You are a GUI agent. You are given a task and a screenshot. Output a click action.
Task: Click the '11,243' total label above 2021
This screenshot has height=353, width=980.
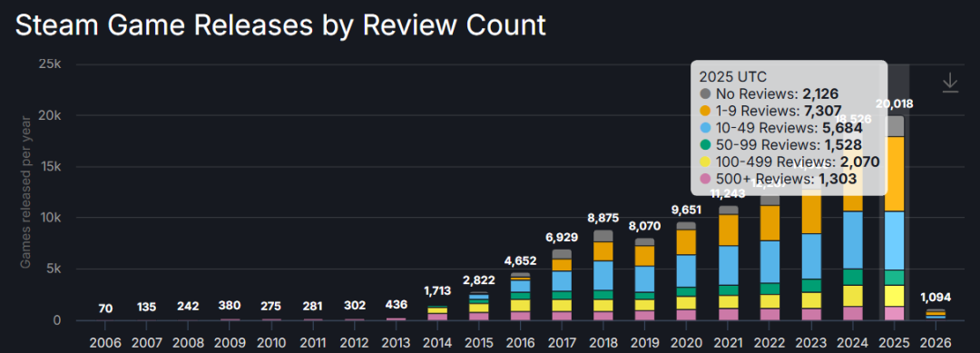pos(729,193)
